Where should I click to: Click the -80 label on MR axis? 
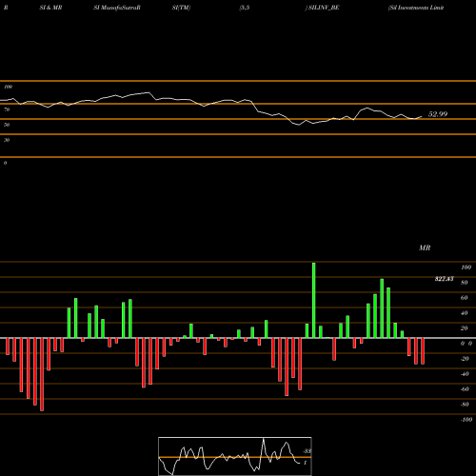pos(465,405)
